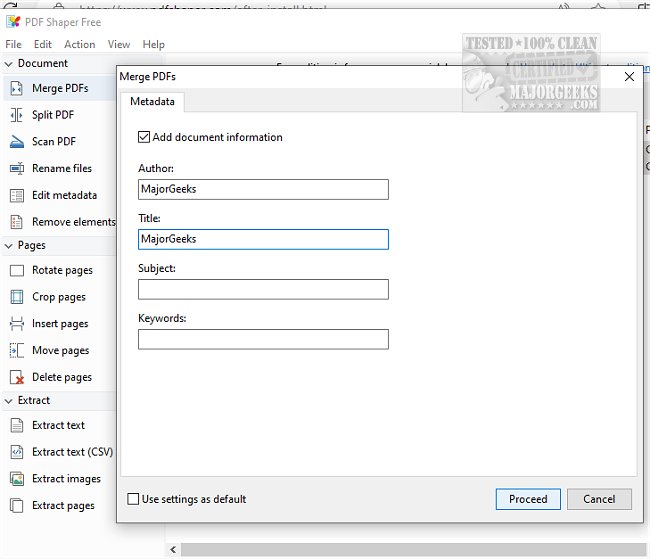Open the Action menu

(80, 44)
